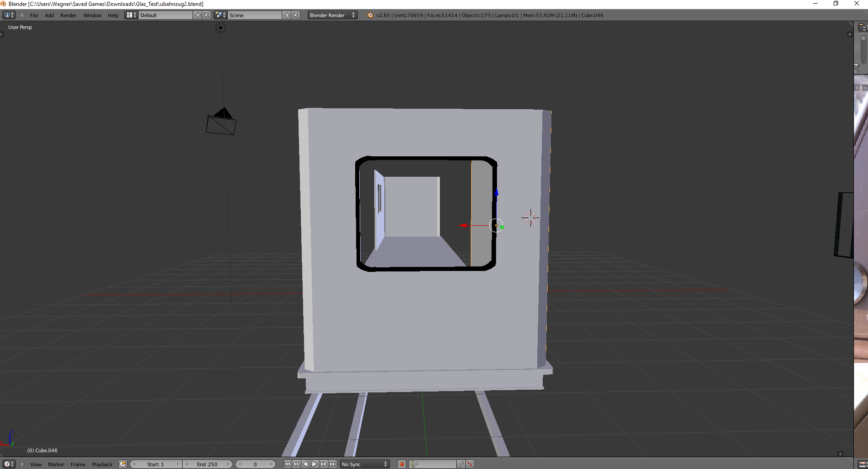Open the timeline Frame menu

click(78, 464)
